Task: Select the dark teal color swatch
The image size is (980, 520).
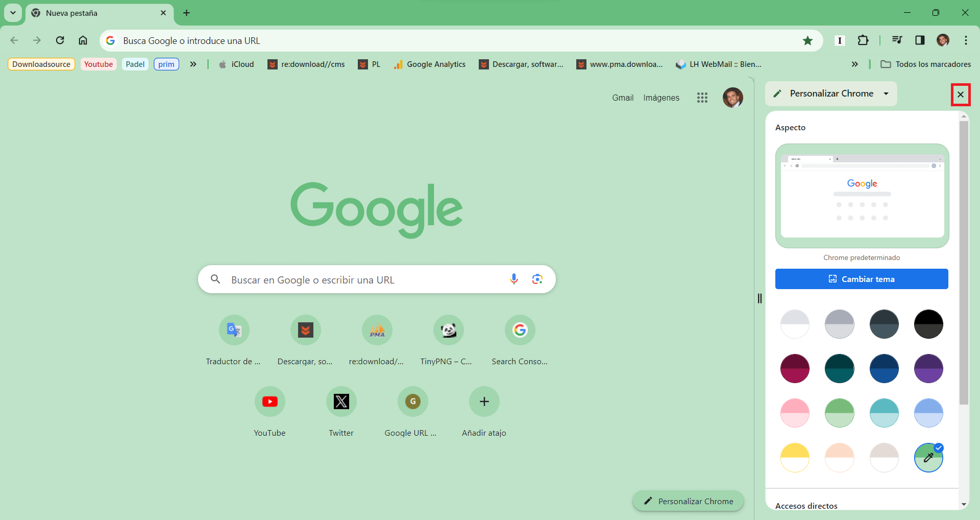Action: coord(839,368)
